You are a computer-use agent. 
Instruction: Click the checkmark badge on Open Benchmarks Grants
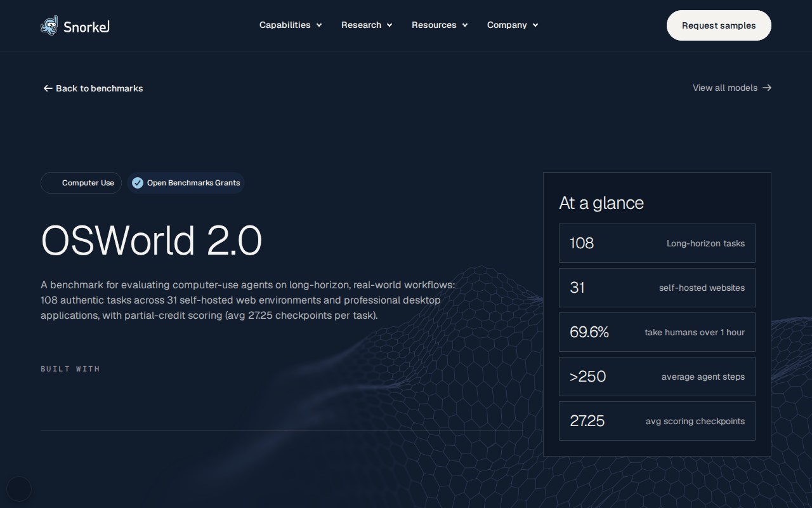pos(138,183)
